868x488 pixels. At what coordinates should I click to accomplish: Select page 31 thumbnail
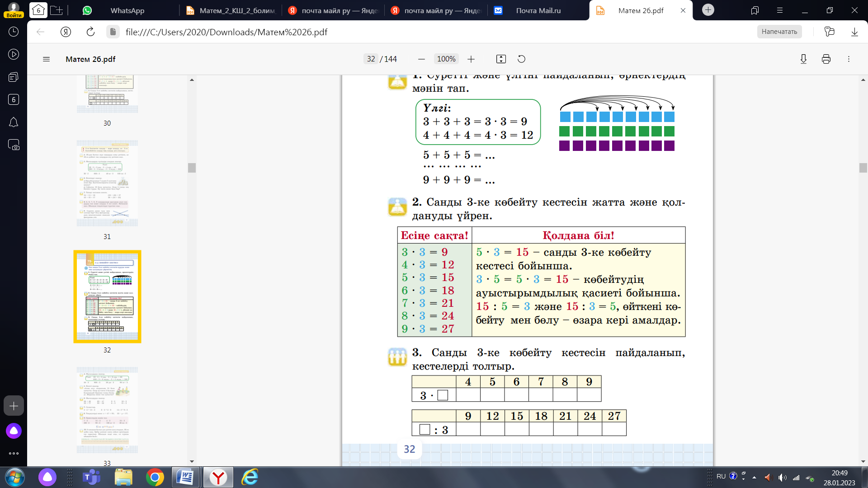click(107, 183)
